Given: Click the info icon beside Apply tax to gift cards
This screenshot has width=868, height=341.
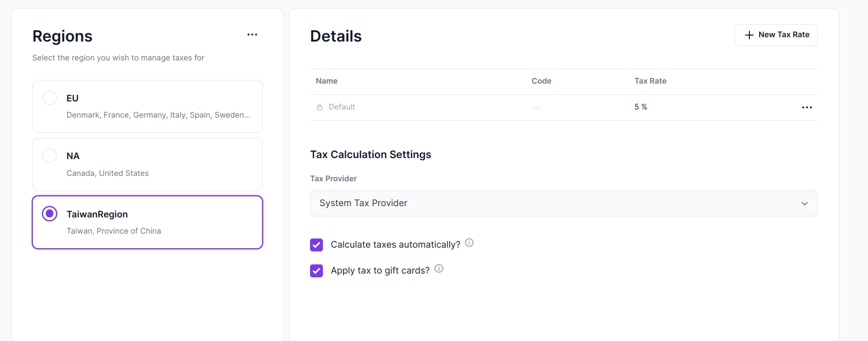Looking at the screenshot, I should pos(439,269).
